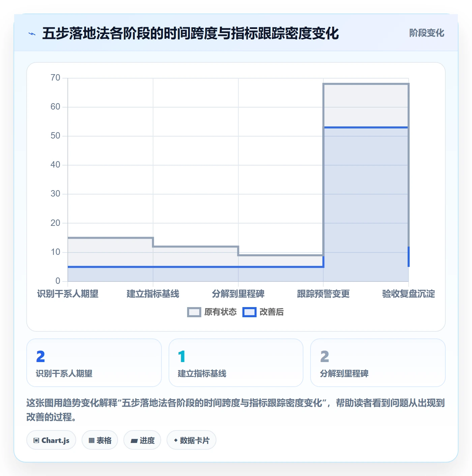Select the 进度 tag
The height and width of the screenshot is (476, 472).
142,440
